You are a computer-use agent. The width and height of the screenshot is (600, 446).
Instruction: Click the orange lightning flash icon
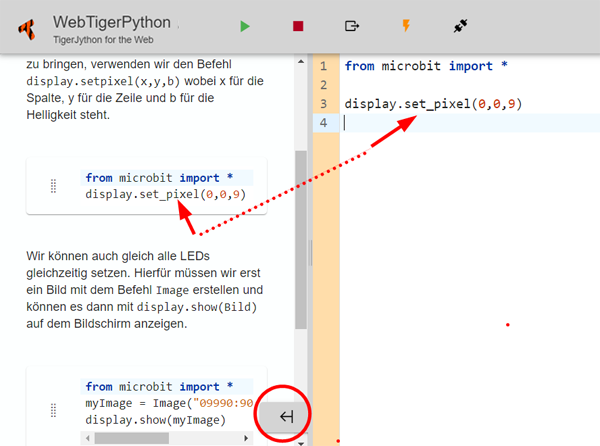click(x=406, y=26)
